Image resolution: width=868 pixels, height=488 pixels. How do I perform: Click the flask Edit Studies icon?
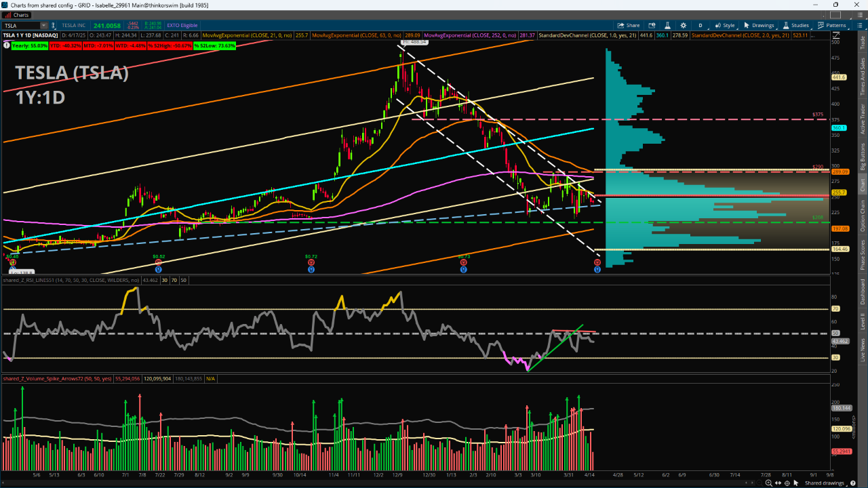coord(669,25)
